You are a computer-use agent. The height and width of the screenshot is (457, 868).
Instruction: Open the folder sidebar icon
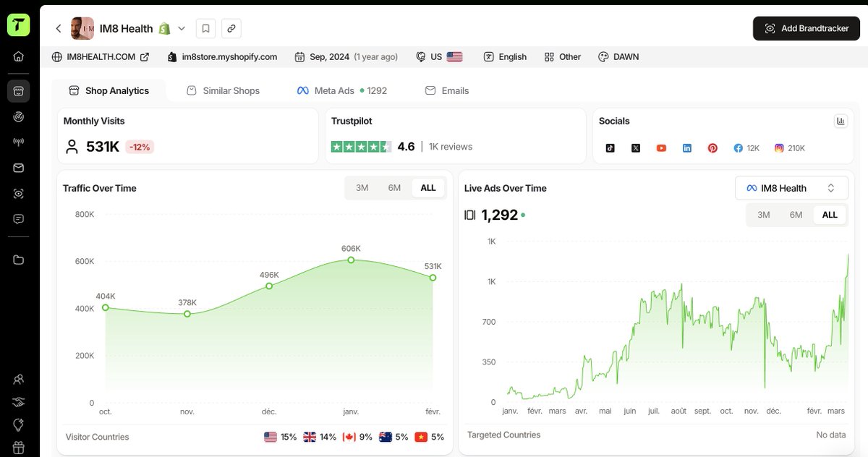click(x=19, y=260)
